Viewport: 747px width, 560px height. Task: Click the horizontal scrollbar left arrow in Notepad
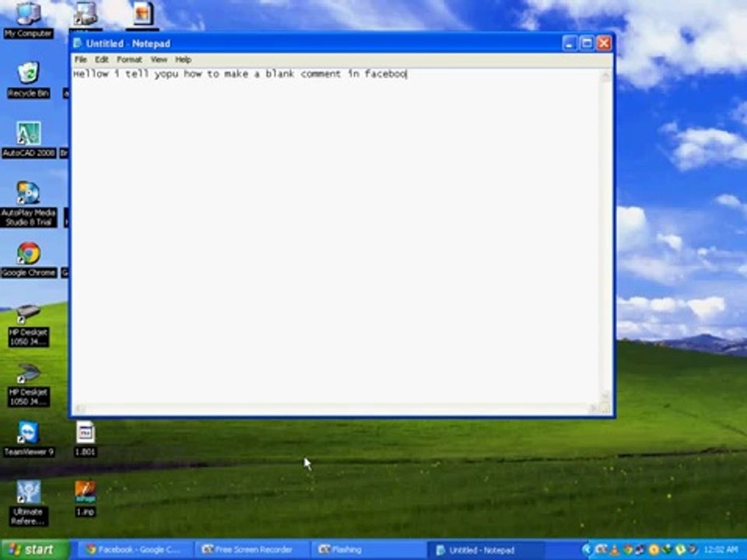coord(79,408)
